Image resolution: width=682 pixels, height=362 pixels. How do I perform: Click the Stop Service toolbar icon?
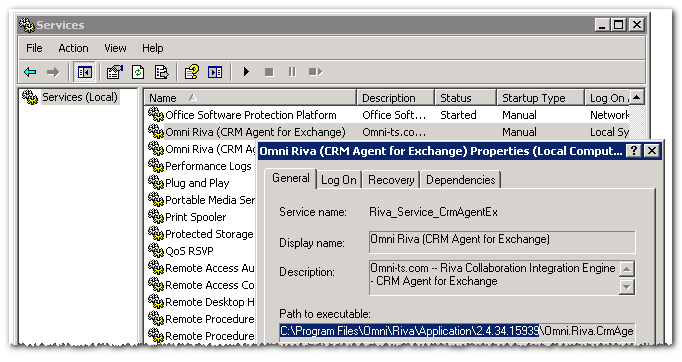tap(269, 72)
